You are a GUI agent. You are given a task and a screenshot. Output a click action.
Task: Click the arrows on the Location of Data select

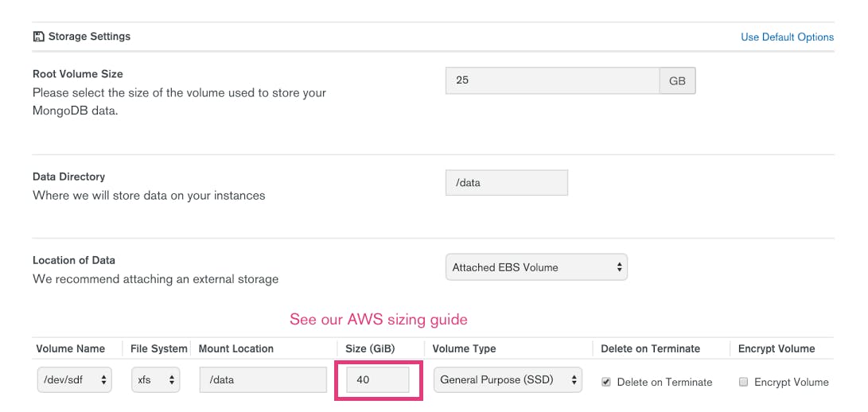620,267
